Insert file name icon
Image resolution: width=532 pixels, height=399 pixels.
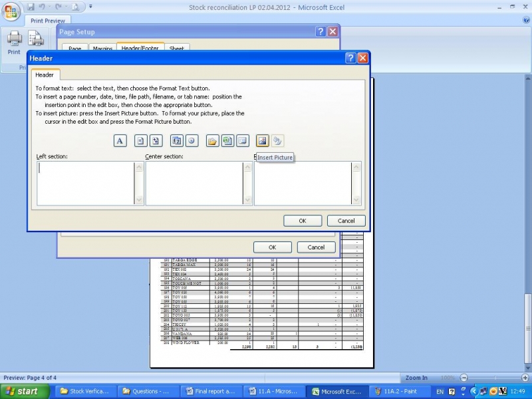(x=227, y=140)
